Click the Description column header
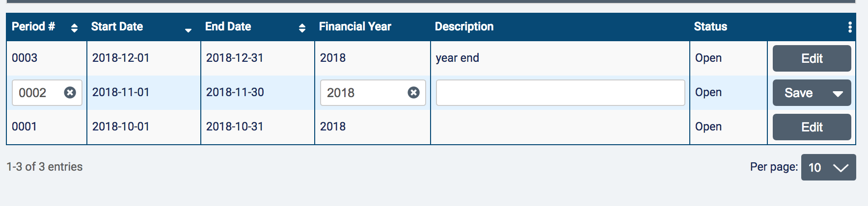The width and height of the screenshot is (868, 206). coord(464,26)
